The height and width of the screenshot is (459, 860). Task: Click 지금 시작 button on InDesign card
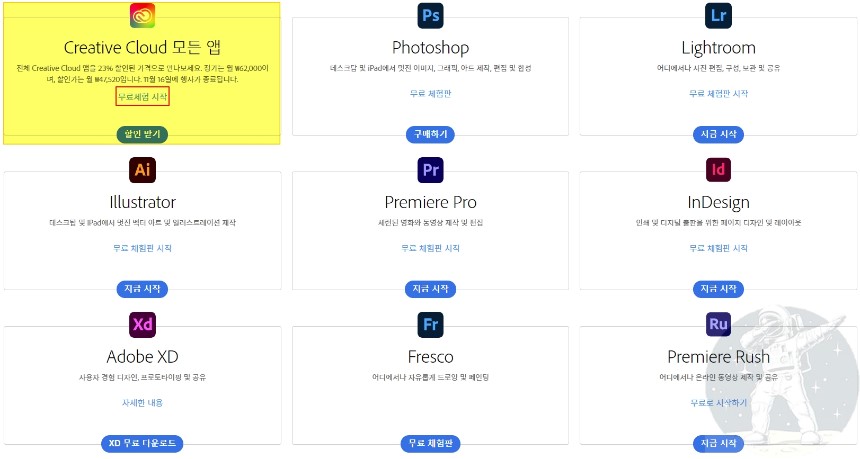tap(718, 289)
